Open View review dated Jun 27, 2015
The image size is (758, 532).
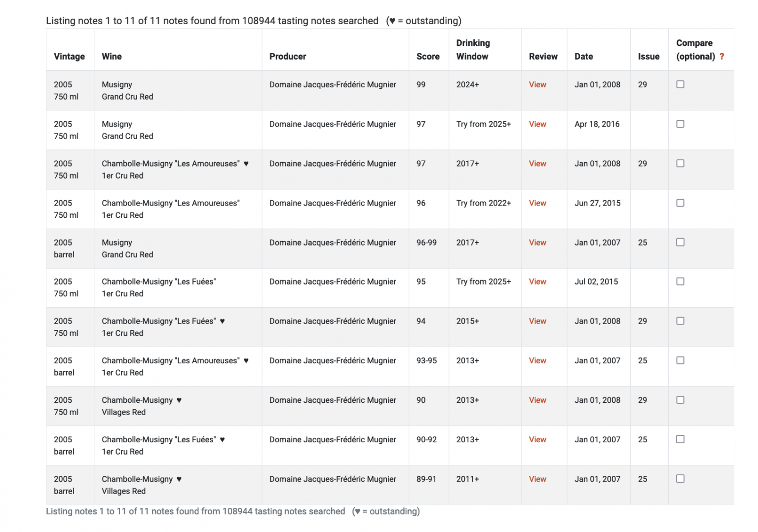(x=537, y=203)
